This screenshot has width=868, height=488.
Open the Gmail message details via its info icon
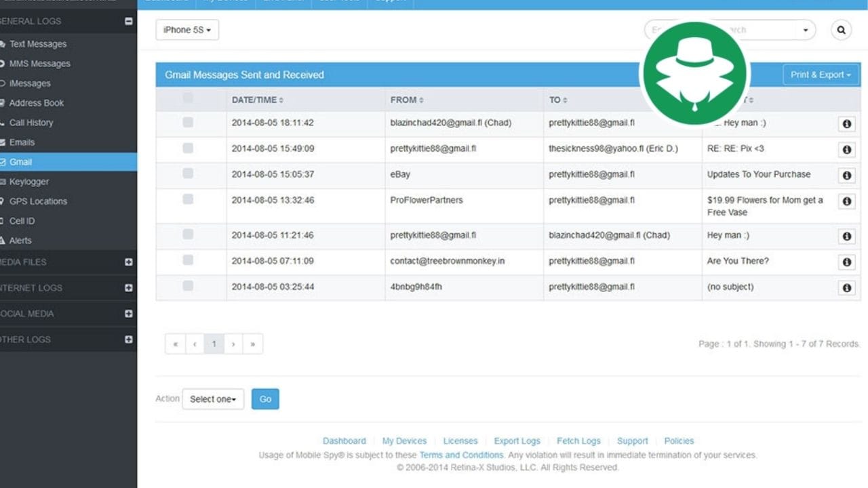click(x=846, y=123)
